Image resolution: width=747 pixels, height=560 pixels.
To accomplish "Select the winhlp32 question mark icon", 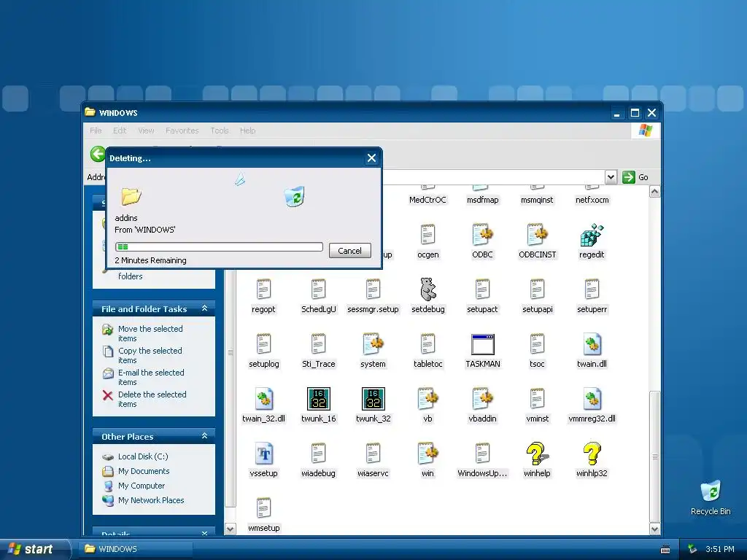I will pos(592,454).
